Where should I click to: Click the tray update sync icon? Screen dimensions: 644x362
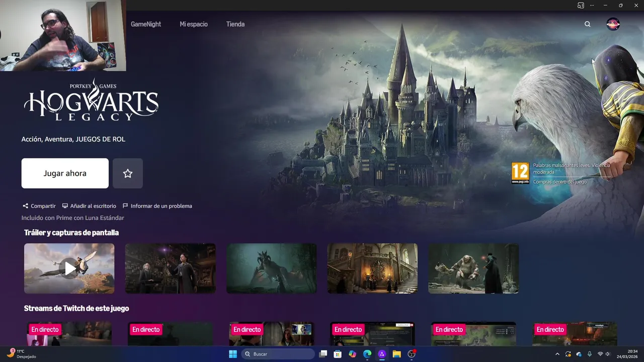click(568, 354)
